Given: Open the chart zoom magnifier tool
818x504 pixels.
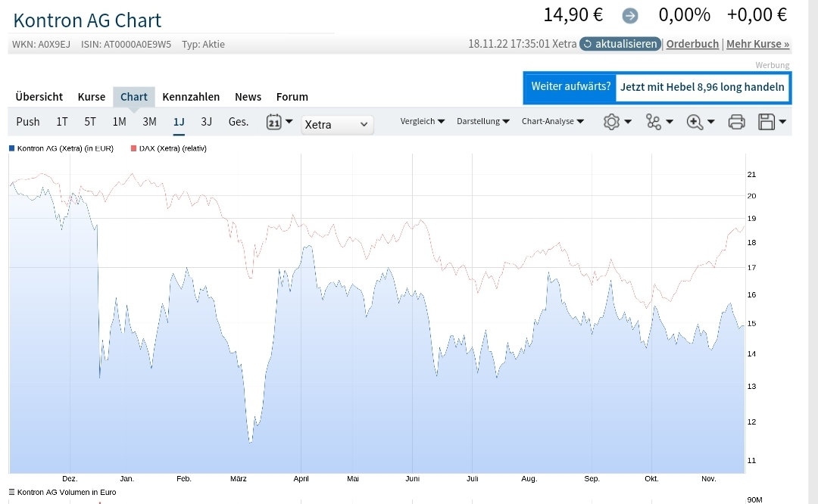Looking at the screenshot, I should pos(696,121).
